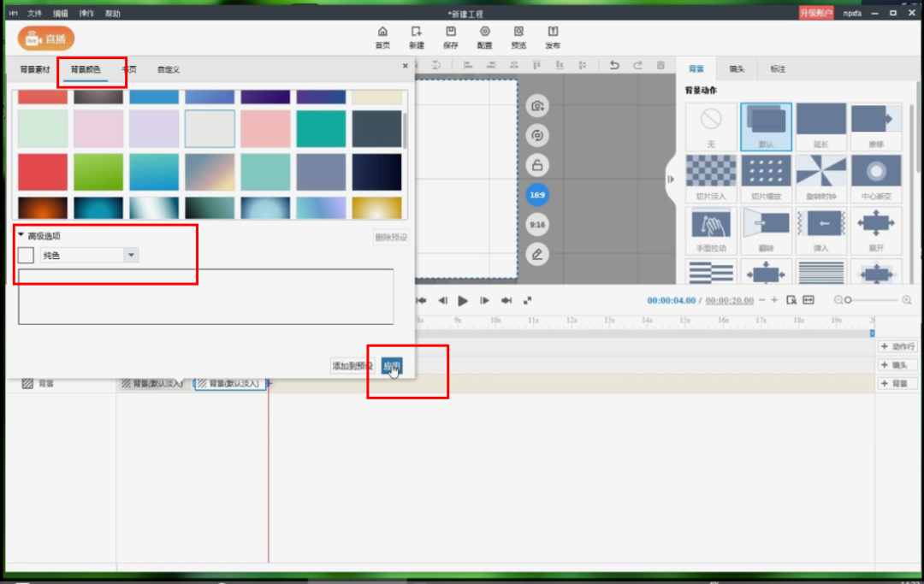Toggle the lock icon on the canvas

pyautogui.click(x=537, y=165)
